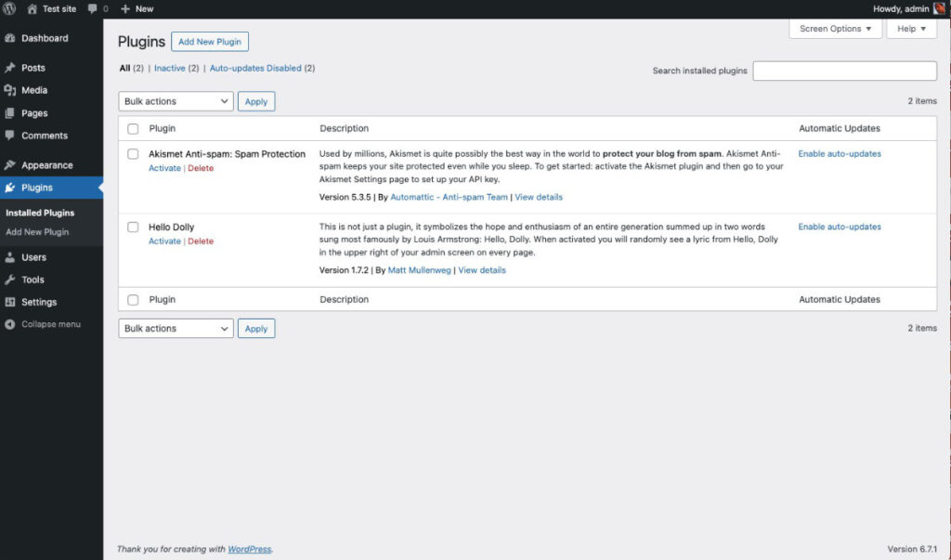Click the Collapse menu label

click(51, 324)
